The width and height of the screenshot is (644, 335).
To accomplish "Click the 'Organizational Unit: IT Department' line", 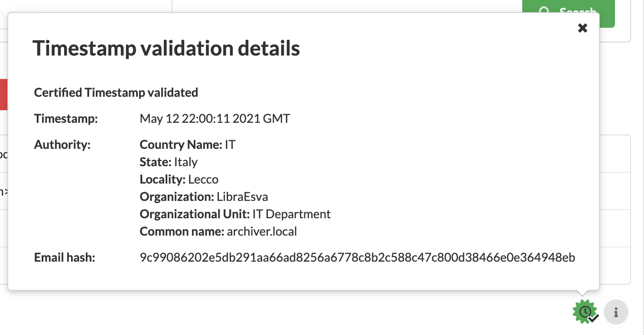I will coord(235,214).
